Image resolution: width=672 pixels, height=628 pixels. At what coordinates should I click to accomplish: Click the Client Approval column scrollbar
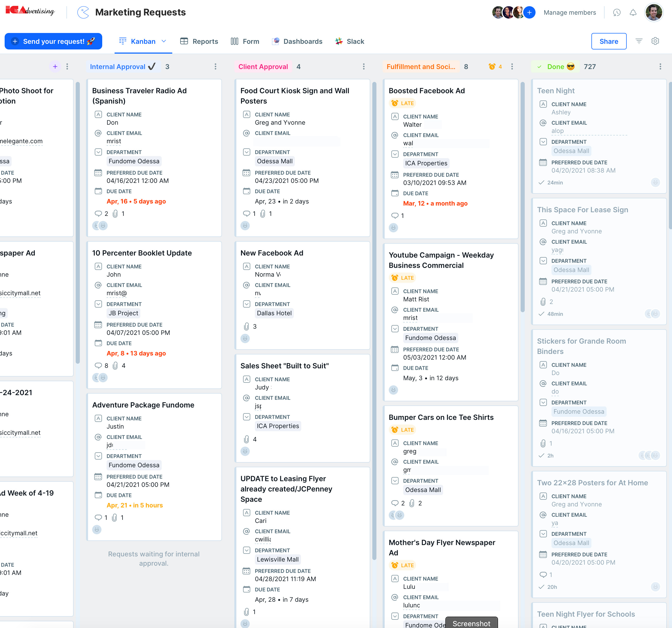(374, 321)
